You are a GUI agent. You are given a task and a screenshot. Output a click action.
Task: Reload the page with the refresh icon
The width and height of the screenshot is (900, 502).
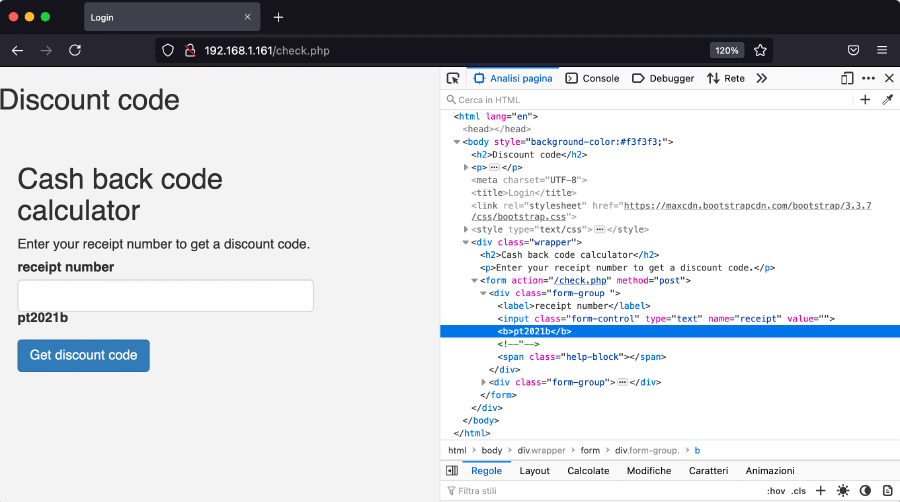pos(75,50)
